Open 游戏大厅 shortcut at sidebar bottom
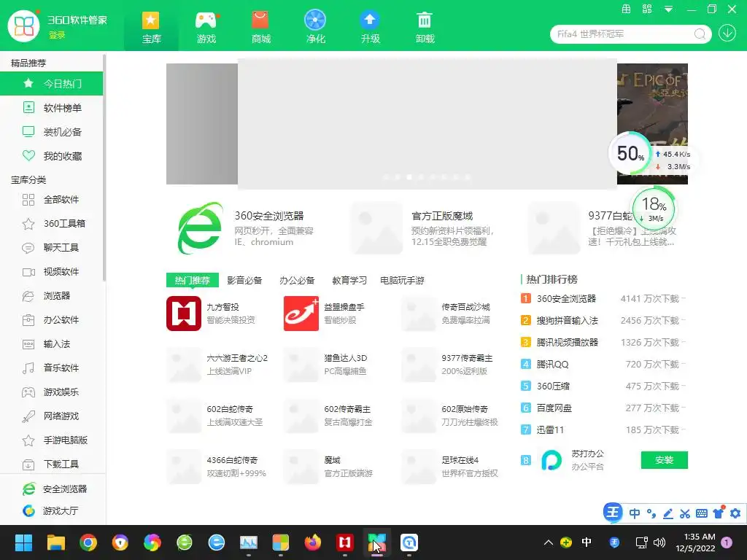Screen dimensions: 747x560 pyautogui.click(x=50, y=511)
